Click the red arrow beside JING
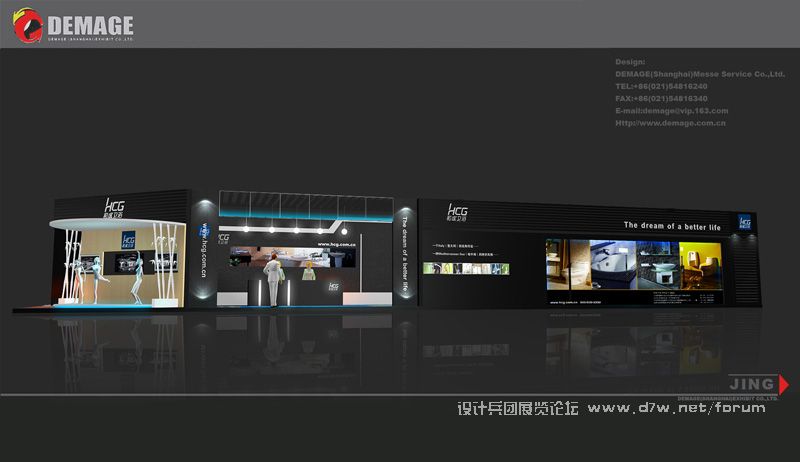Viewport: 800px width, 462px height. tap(784, 384)
